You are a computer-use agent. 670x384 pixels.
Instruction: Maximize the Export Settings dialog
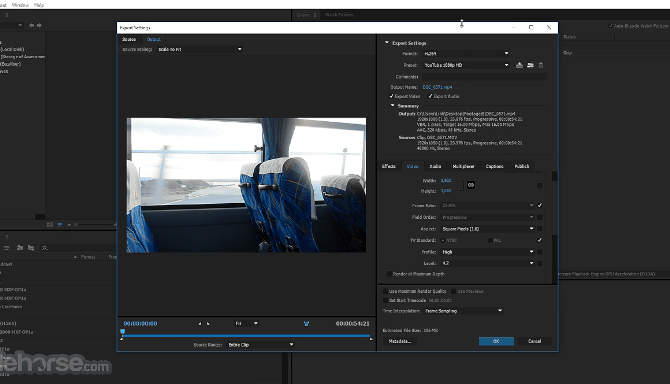point(531,27)
